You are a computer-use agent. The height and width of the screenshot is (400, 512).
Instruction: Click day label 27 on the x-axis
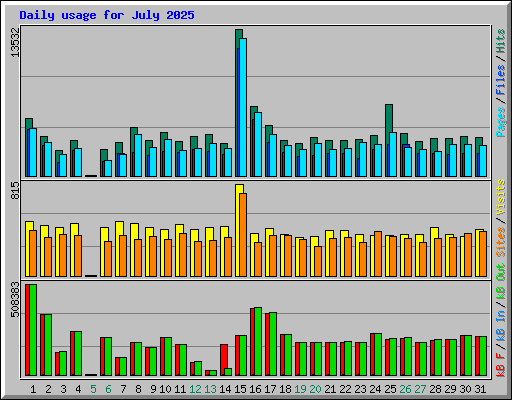(420, 389)
